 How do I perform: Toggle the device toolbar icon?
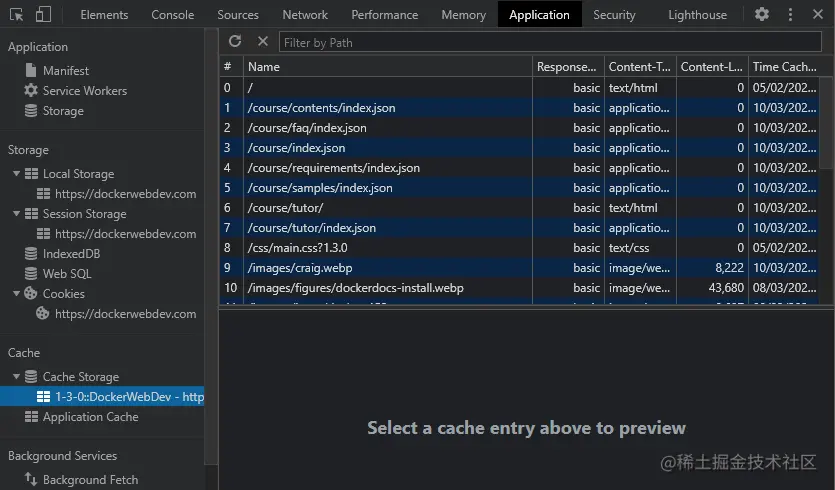tap(43, 14)
